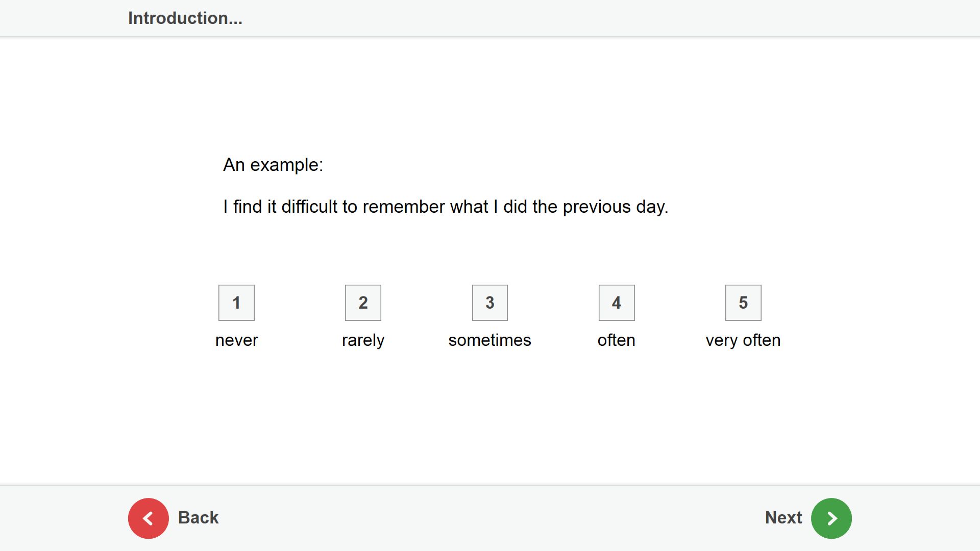Click the 'An example:' text
This screenshot has width=980, height=551.
click(273, 165)
